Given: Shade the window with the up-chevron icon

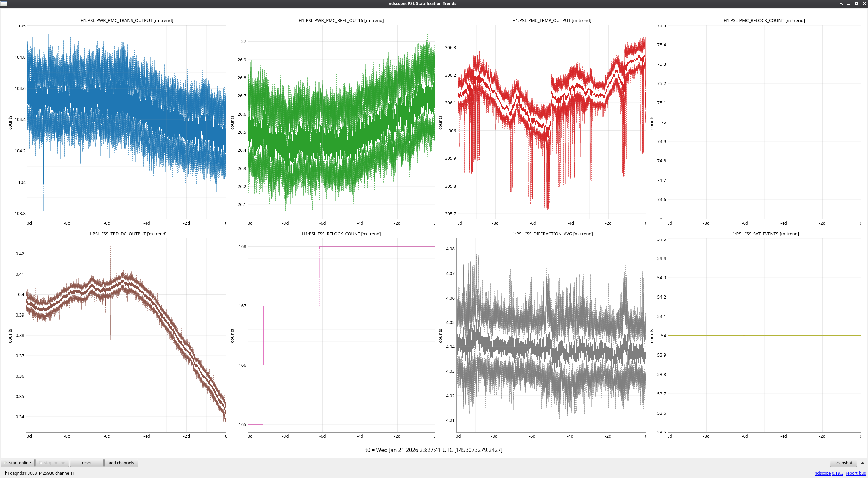Looking at the screenshot, I should 841,4.
